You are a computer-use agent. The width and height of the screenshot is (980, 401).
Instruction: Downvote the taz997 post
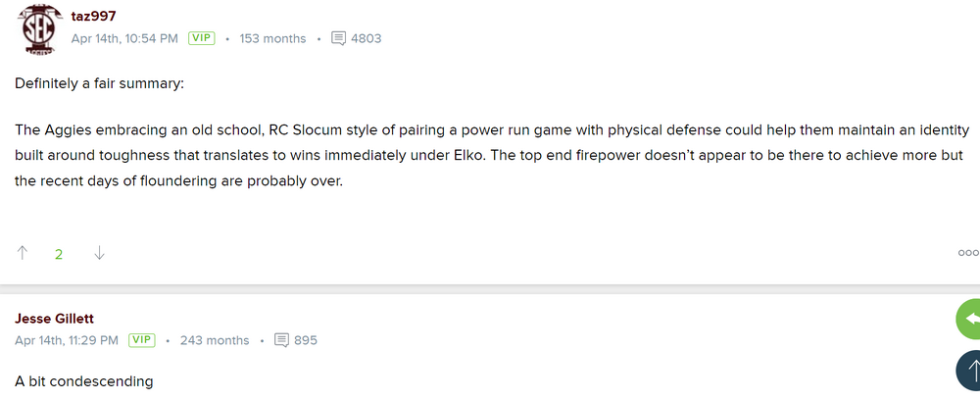coord(99,253)
